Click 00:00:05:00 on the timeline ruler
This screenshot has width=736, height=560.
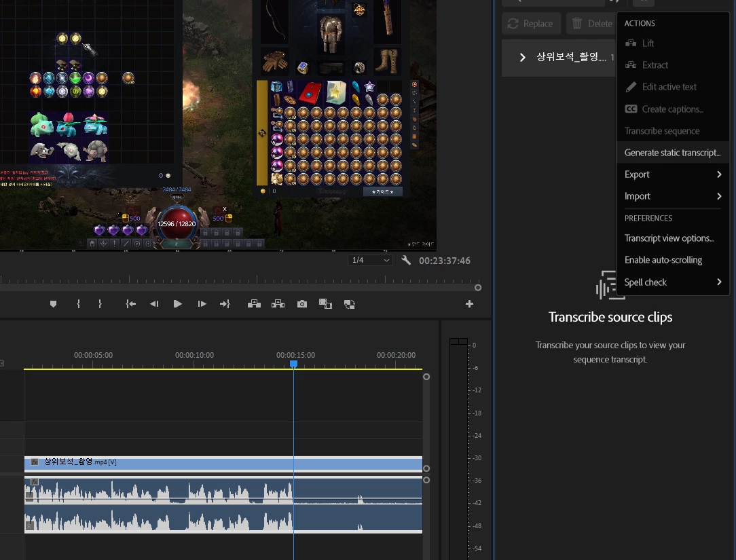[93, 355]
